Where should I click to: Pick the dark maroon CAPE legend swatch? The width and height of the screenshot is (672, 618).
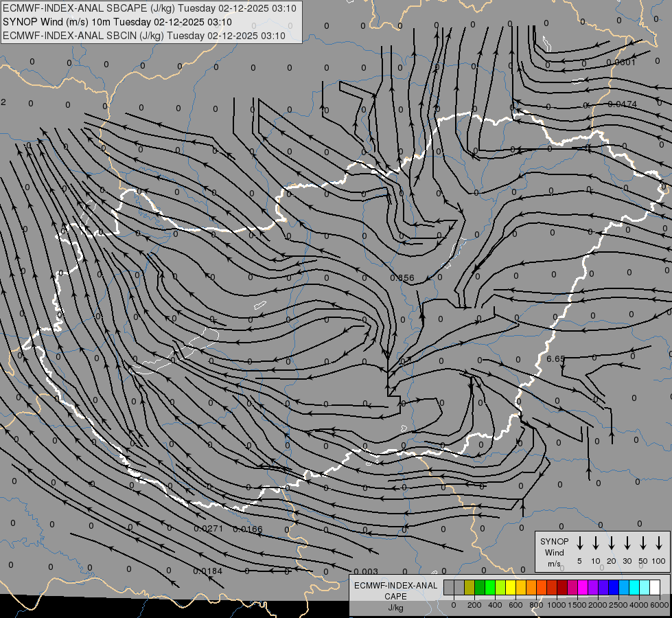tap(562, 587)
